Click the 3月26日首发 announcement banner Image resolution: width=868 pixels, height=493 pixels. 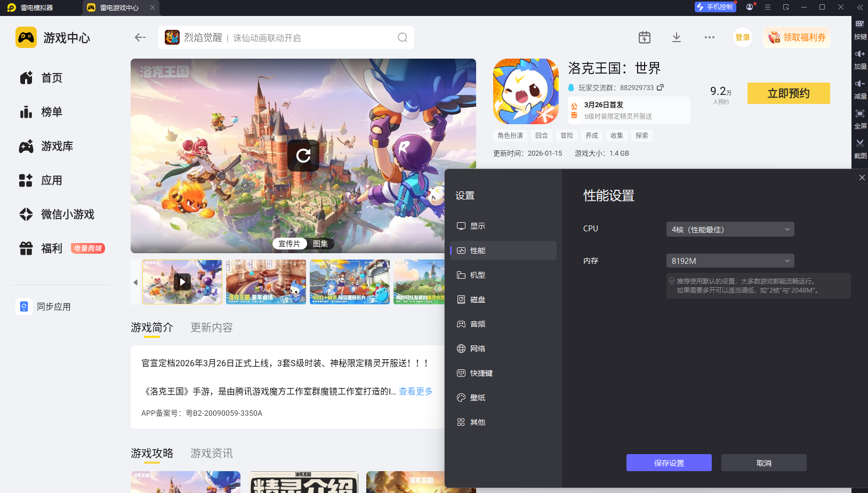tap(629, 110)
